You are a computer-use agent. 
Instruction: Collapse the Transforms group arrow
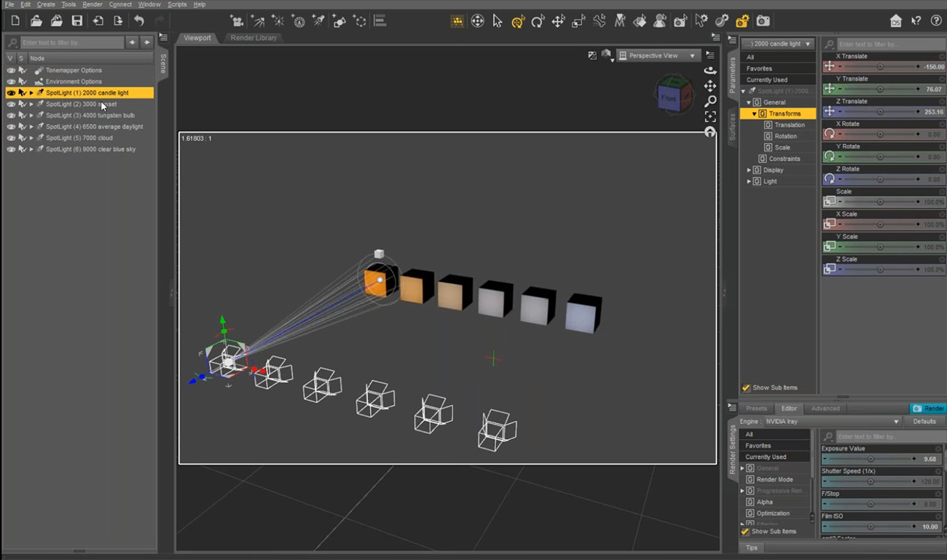tap(755, 114)
